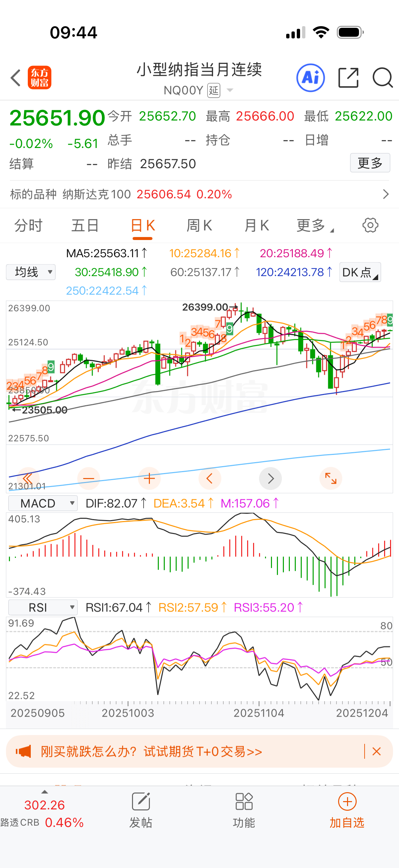Tap the 26399.00 high marker on chart
Viewport: 399px width, 868px height.
click(210, 307)
